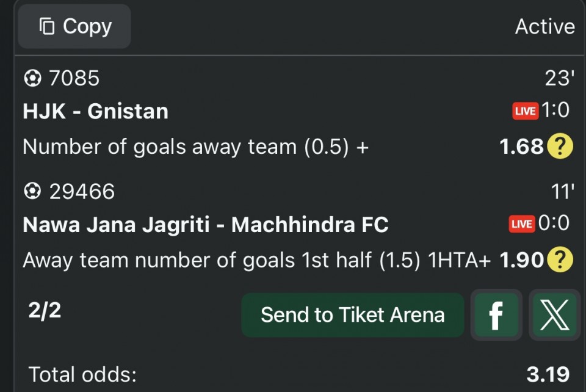Click the 1.68 odds value

(521, 147)
